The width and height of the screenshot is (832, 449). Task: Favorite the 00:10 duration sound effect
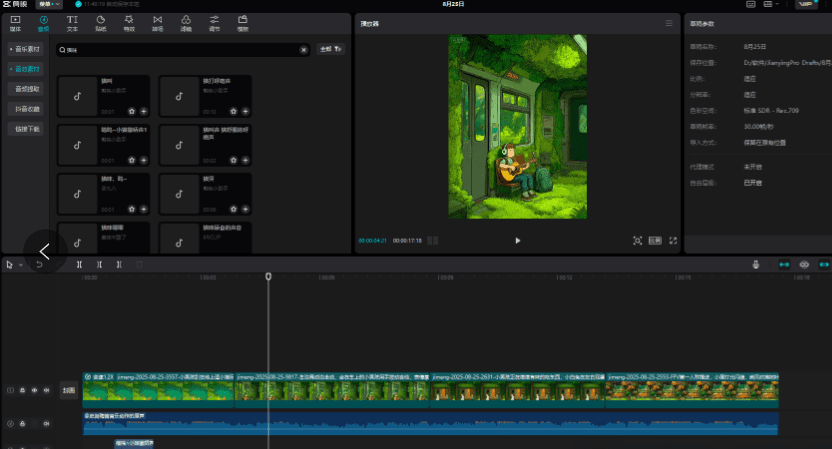tap(233, 111)
